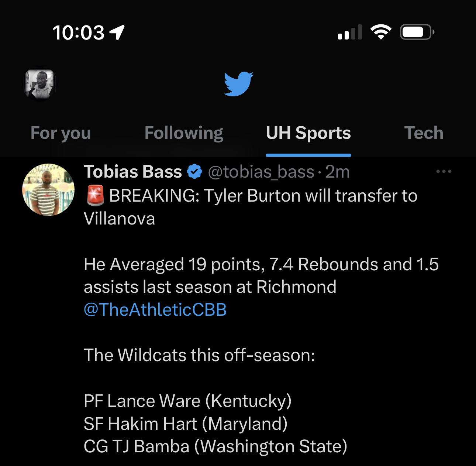Switch to the For you tab

(61, 133)
